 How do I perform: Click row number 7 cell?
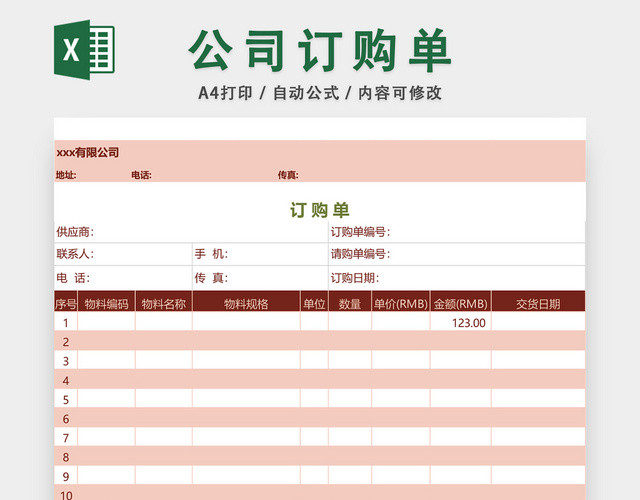pyautogui.click(x=66, y=438)
